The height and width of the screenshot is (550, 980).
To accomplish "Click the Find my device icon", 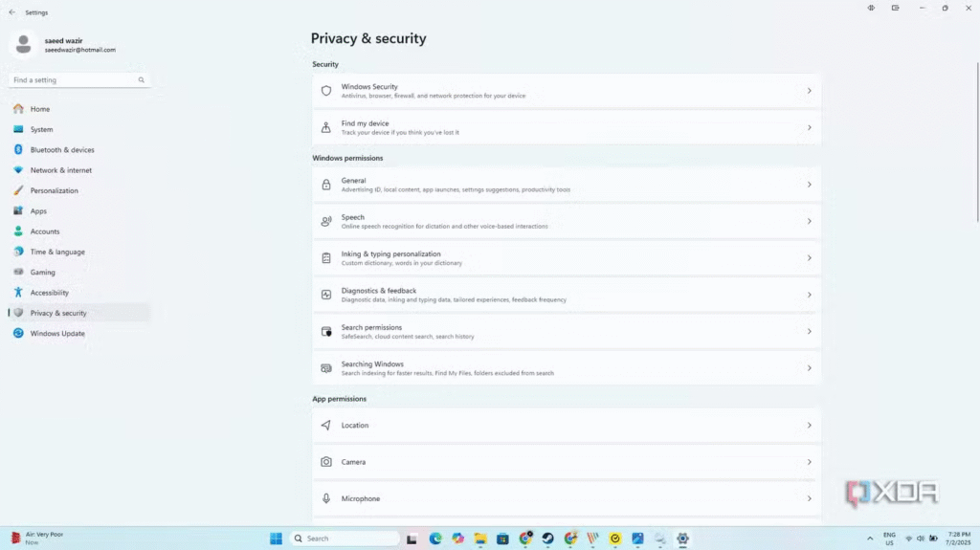I will coord(326,127).
